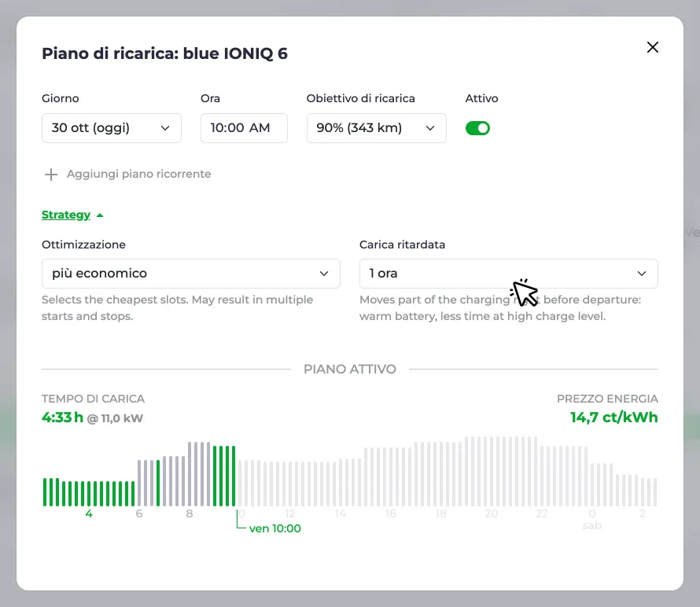Screen dimensions: 700x607
Task: Open the 90% (343 km) target dropdown
Action: tap(376, 128)
